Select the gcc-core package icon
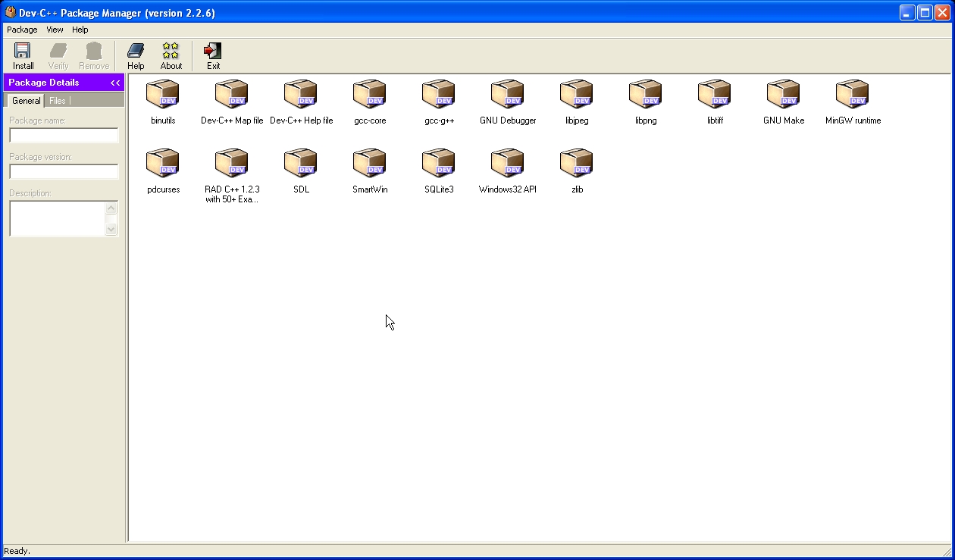The width and height of the screenshot is (955, 560). 370,95
